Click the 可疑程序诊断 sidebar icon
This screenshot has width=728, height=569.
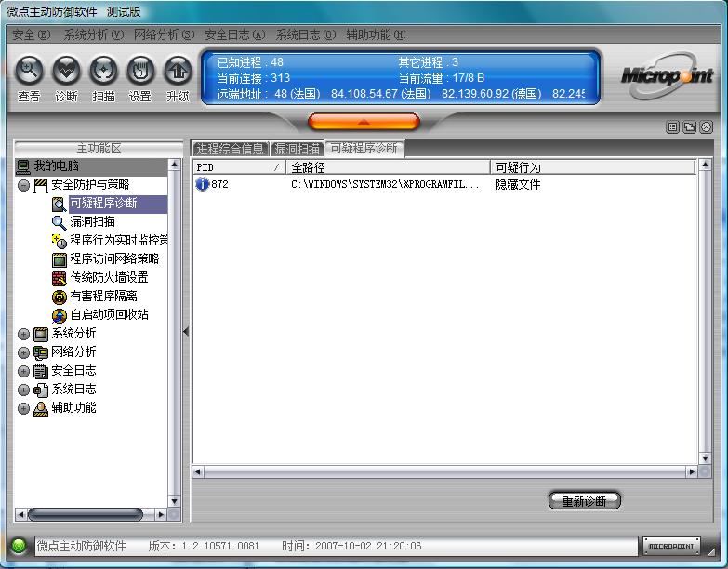[59, 204]
